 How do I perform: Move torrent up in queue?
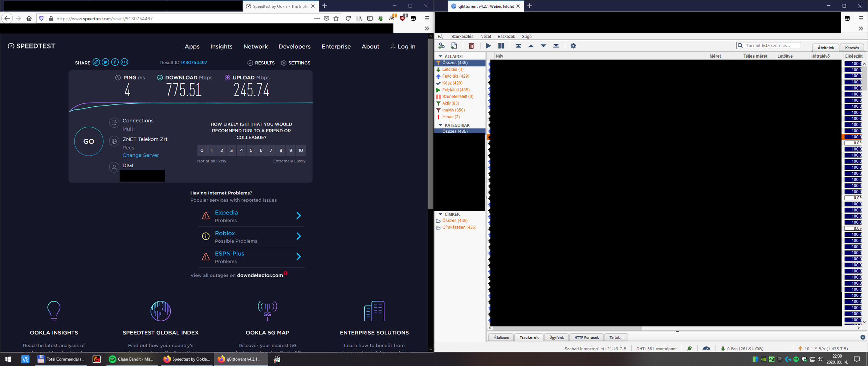(531, 46)
